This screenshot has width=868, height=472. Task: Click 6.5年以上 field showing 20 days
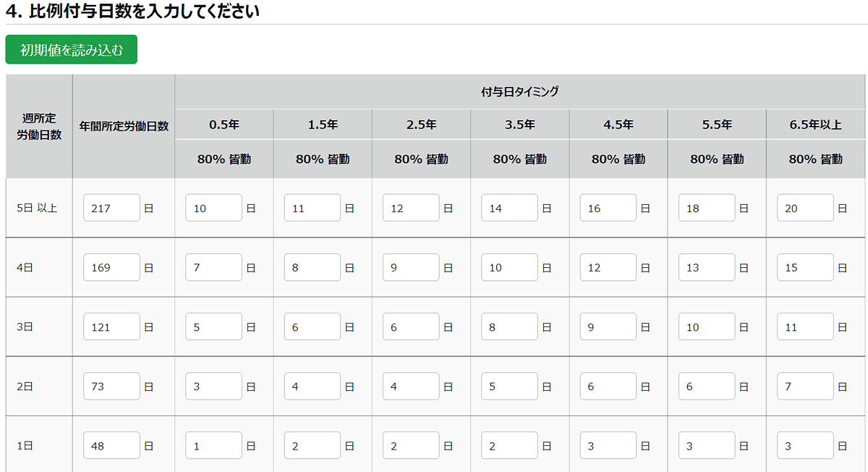click(805, 208)
